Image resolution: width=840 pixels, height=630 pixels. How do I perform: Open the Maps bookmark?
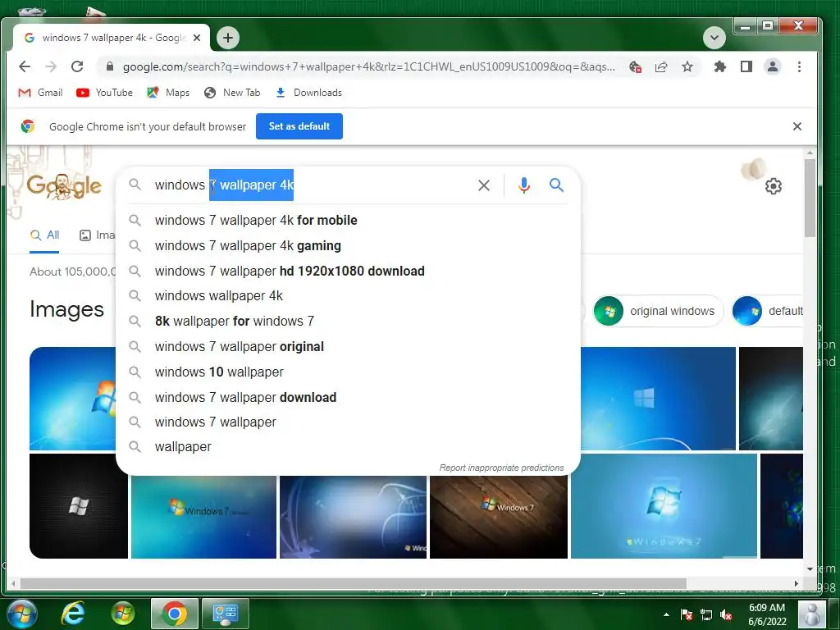pyautogui.click(x=168, y=93)
